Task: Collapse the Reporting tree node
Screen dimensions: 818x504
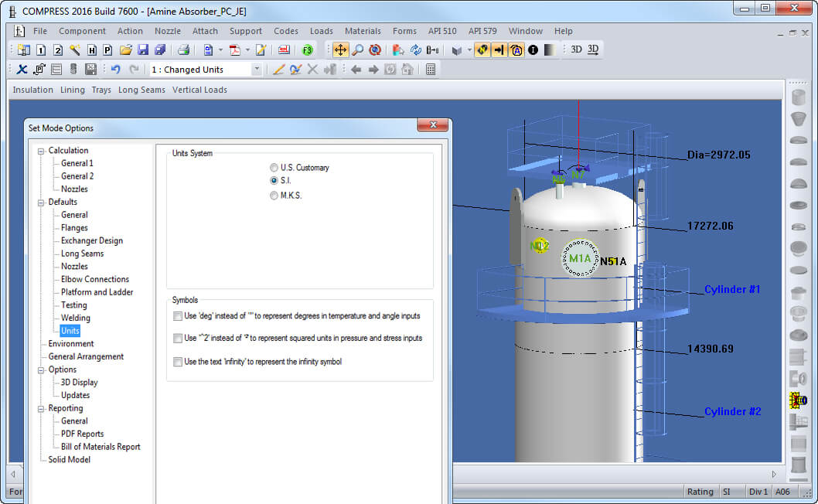Action: pos(41,408)
